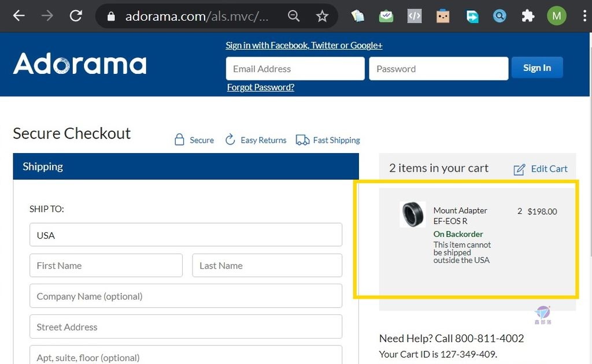
Task: Click the Mount Adapter product thumbnail
Action: 413,214
